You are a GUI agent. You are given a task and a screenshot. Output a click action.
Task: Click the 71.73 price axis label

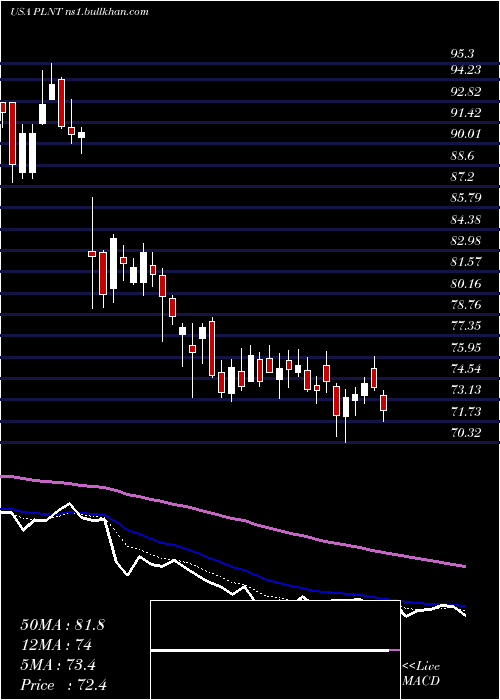pyautogui.click(x=467, y=411)
